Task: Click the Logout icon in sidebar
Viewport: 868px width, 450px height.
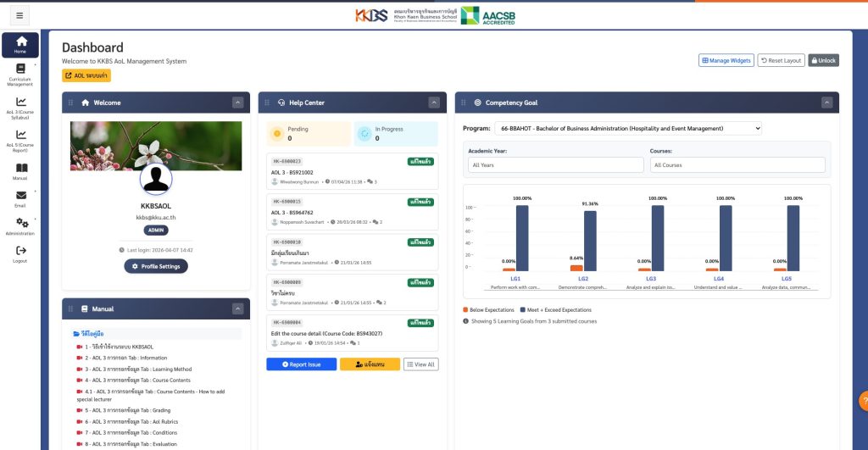Action: pyautogui.click(x=20, y=253)
